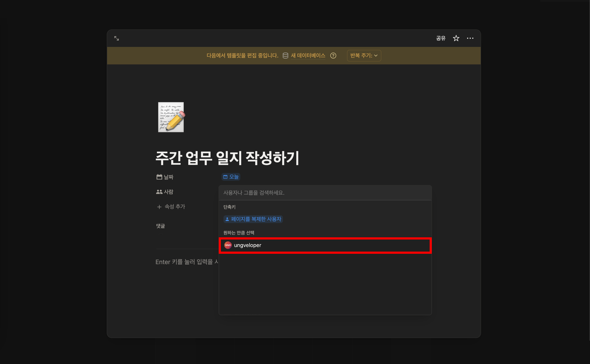The height and width of the screenshot is (364, 590).
Task: Open the 반복 주기 dropdown
Action: (364, 56)
